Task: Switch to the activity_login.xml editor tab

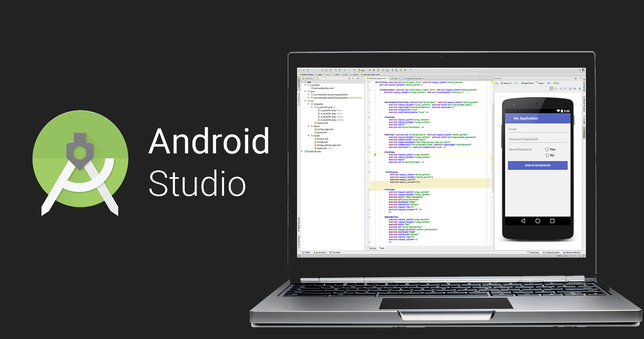Action: click(x=377, y=78)
